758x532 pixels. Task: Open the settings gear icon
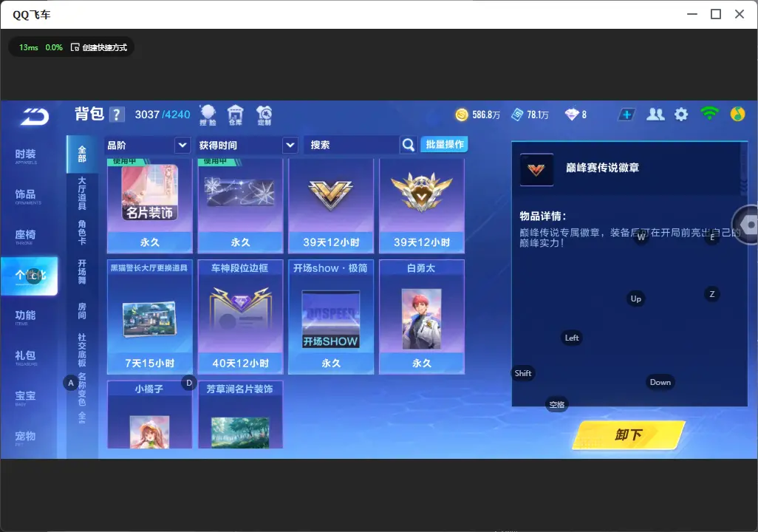681,115
